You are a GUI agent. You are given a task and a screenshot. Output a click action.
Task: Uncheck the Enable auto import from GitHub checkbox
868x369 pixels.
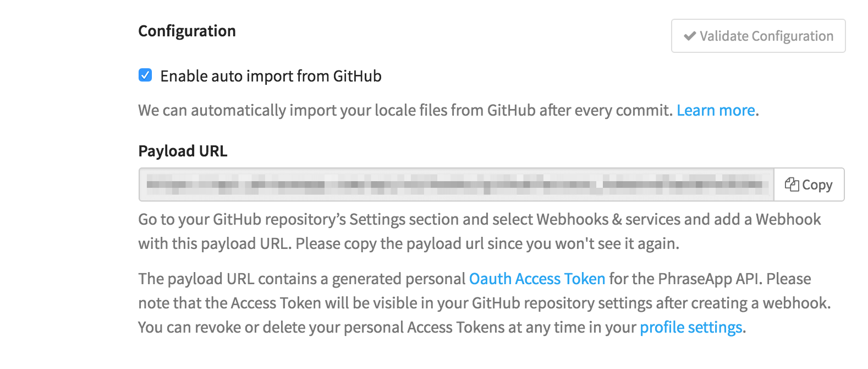[x=145, y=75]
